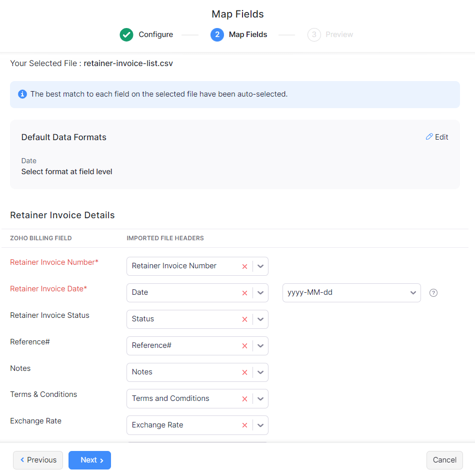Expand the Retainer Invoice Number header dropdown

click(260, 266)
